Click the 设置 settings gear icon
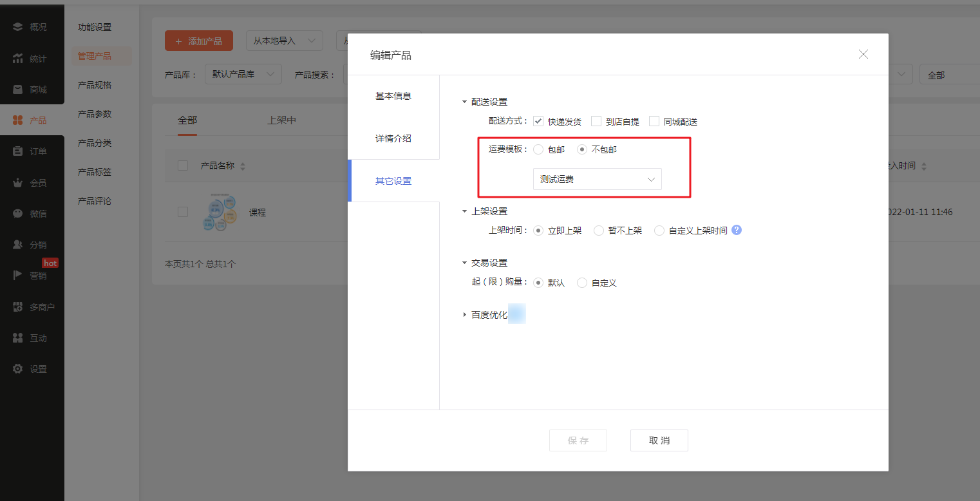The height and width of the screenshot is (501, 980). (17, 369)
